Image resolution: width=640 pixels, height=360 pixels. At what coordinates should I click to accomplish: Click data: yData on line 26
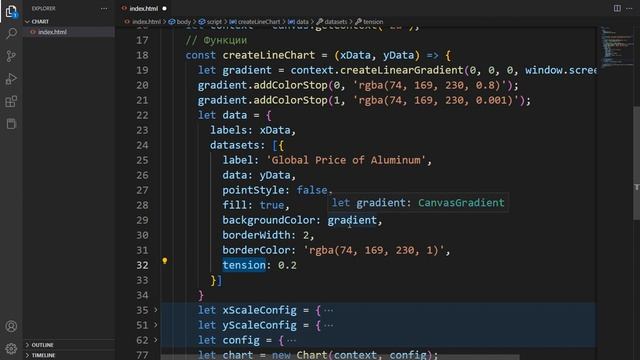click(256, 175)
